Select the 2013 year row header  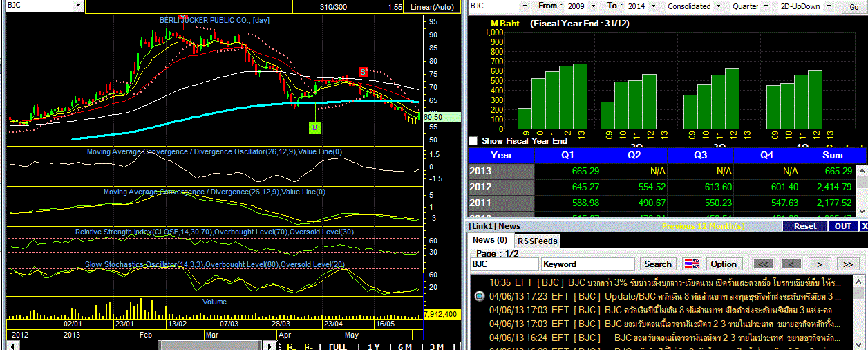501,171
